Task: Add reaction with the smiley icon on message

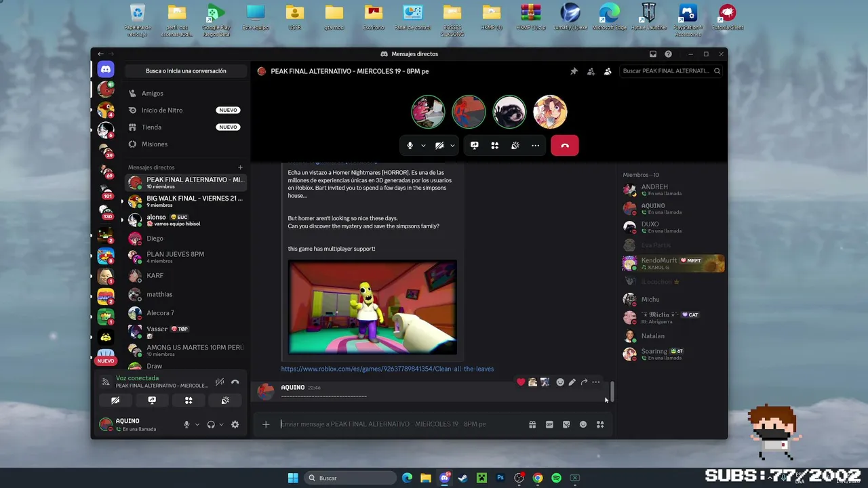Action: click(x=560, y=382)
